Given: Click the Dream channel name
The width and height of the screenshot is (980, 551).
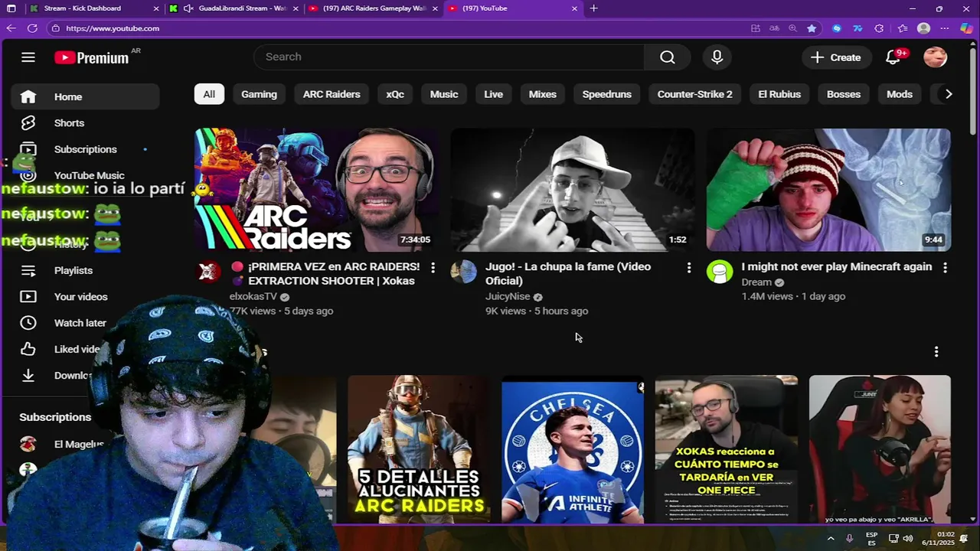Looking at the screenshot, I should click(x=756, y=282).
